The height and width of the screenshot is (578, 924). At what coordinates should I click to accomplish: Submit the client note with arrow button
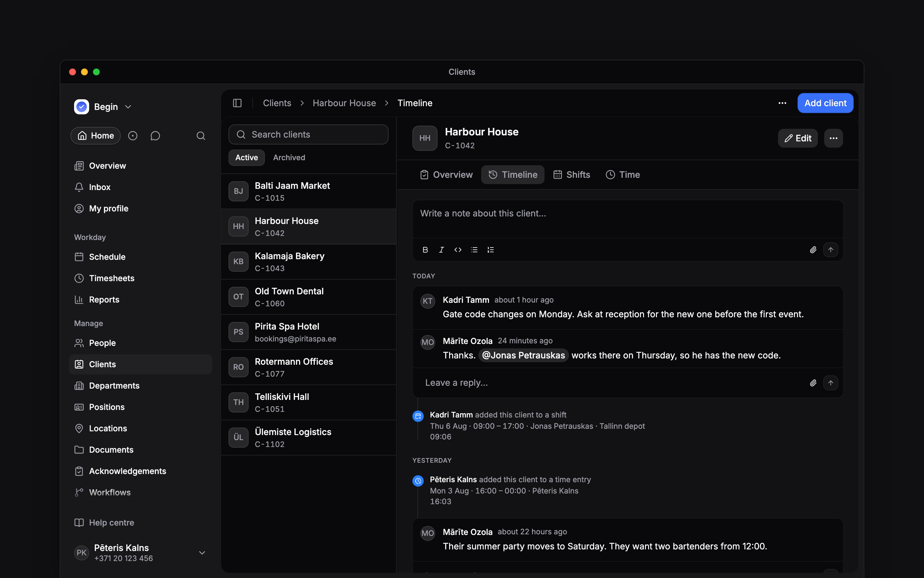831,250
